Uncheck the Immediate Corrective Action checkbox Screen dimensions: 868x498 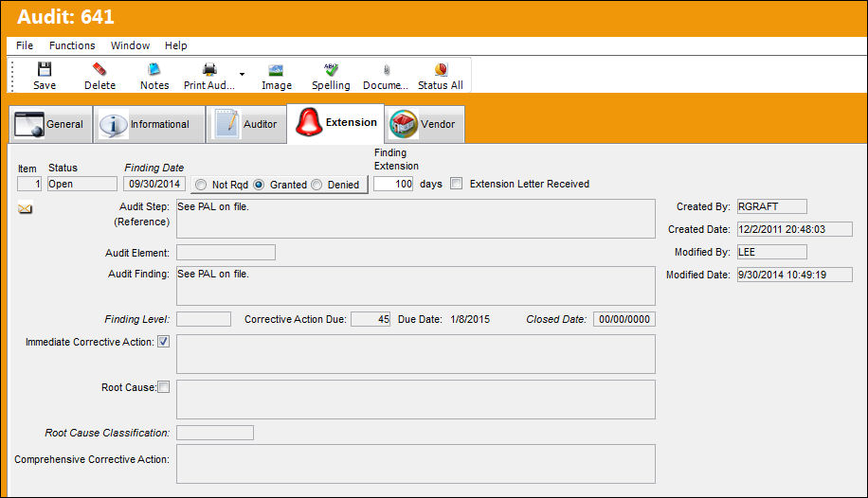[163, 342]
